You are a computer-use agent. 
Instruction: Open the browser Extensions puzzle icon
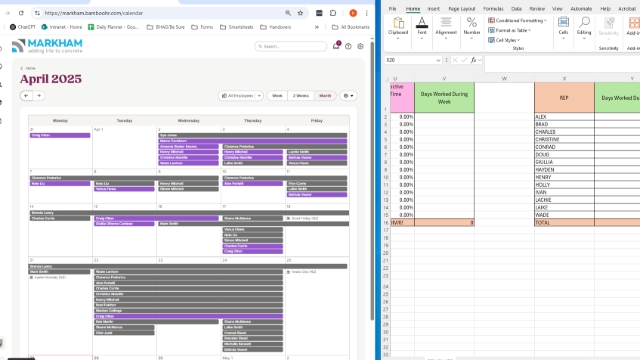[333, 13]
